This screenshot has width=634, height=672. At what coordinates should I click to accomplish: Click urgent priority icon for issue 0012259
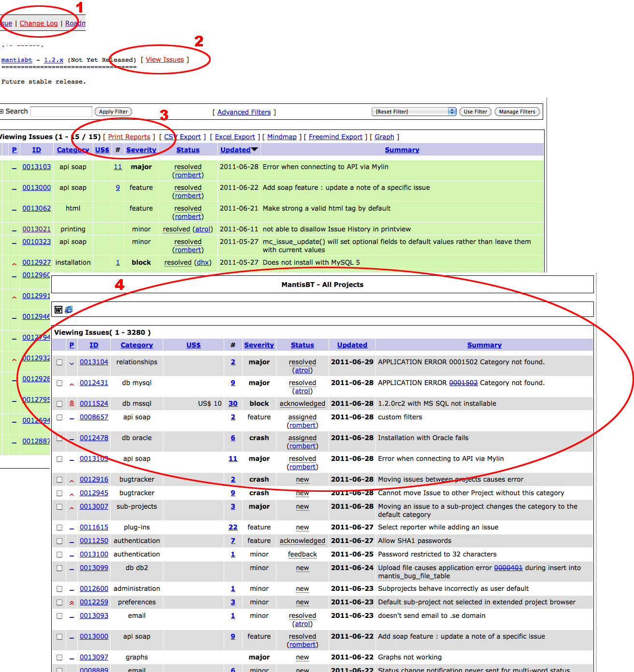point(72,602)
